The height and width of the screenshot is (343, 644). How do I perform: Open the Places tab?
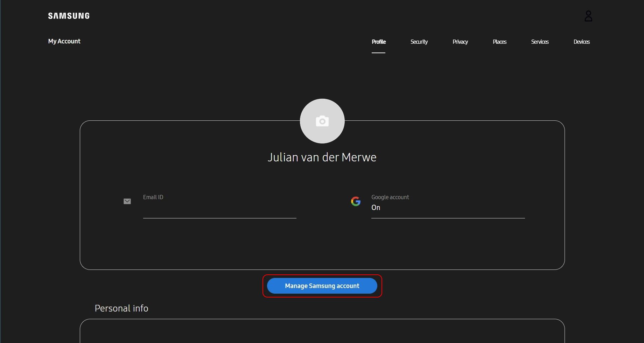pyautogui.click(x=499, y=42)
